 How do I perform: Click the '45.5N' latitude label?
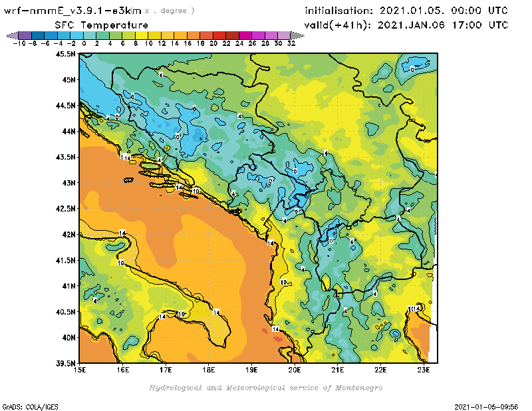[65, 54]
